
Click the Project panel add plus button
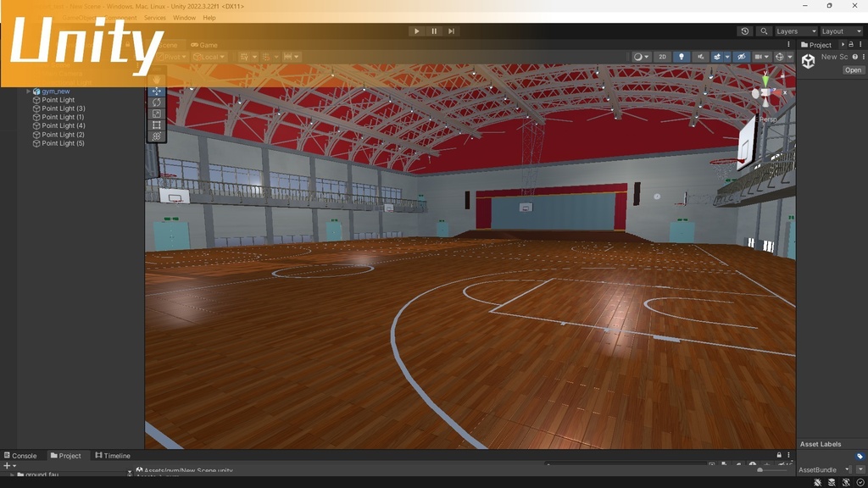click(7, 466)
